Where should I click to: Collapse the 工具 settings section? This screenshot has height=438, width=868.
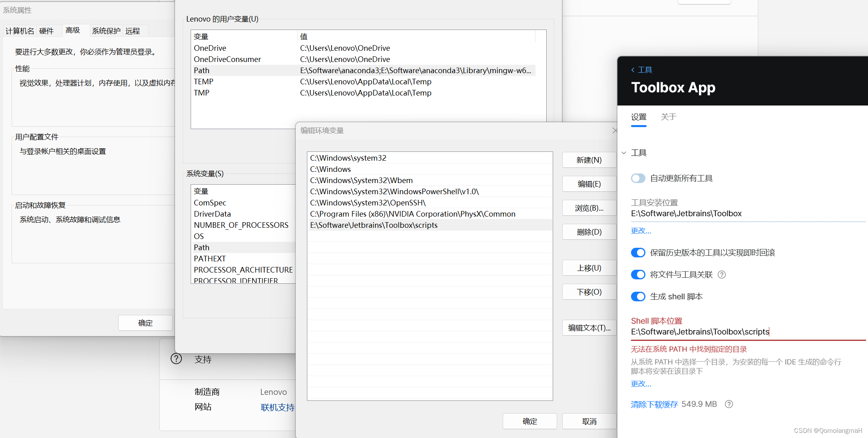click(624, 153)
